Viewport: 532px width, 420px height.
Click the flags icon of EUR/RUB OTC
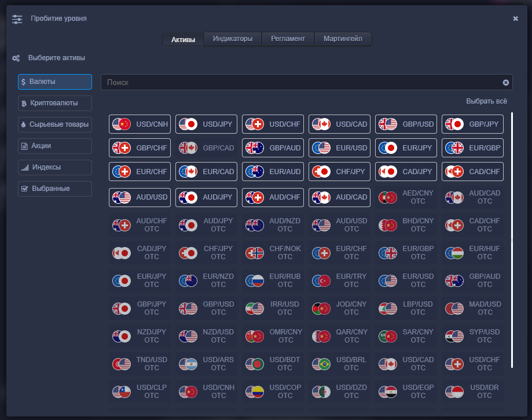click(255, 281)
